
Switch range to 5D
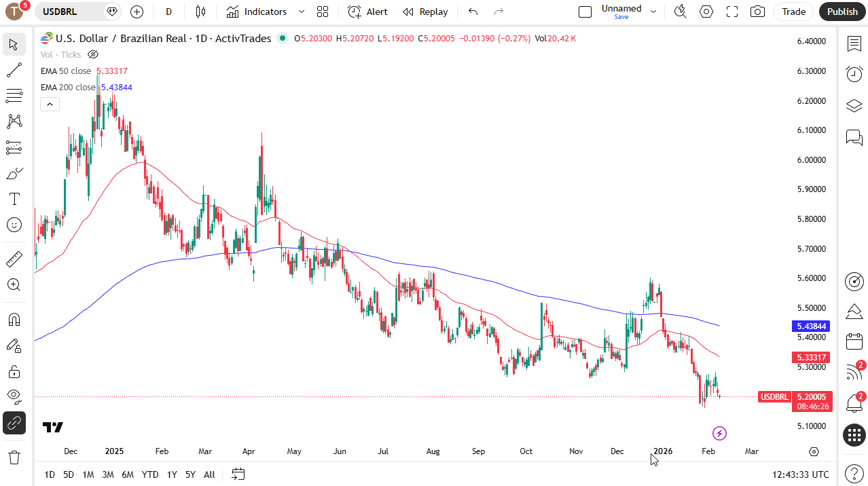click(69, 474)
